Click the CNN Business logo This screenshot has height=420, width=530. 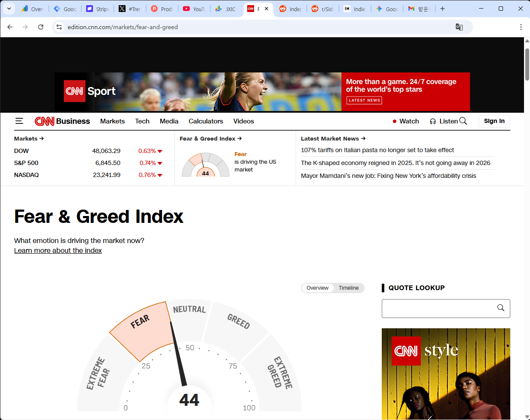[x=63, y=121]
